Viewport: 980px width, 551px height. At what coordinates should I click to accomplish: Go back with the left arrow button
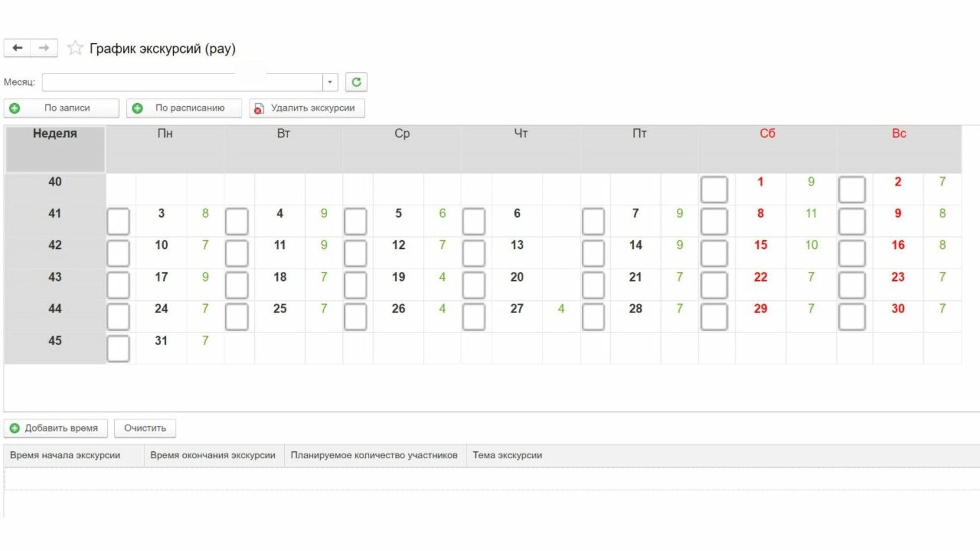17,48
